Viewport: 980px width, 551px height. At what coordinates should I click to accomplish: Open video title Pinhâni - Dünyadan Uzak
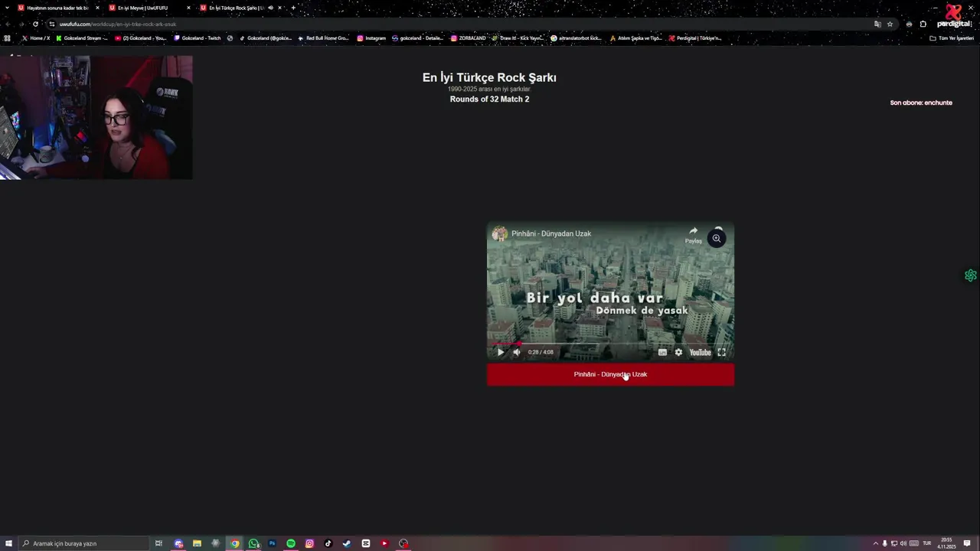click(x=551, y=233)
